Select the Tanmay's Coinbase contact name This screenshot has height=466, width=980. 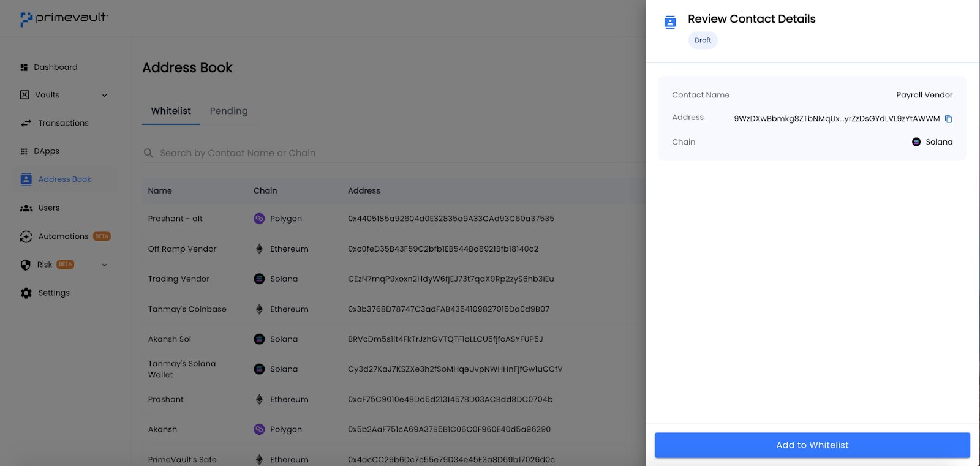[x=187, y=309]
